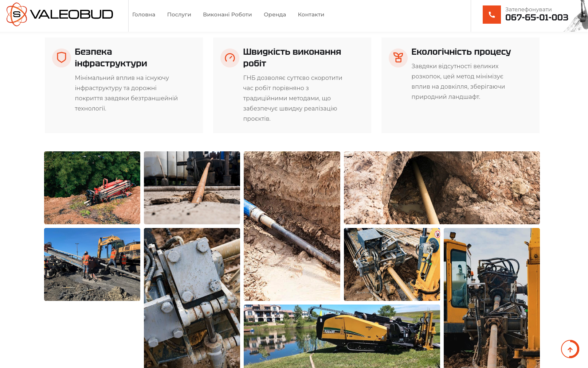View the pipe entering concrete photo
588x368 pixels.
[x=192, y=188]
